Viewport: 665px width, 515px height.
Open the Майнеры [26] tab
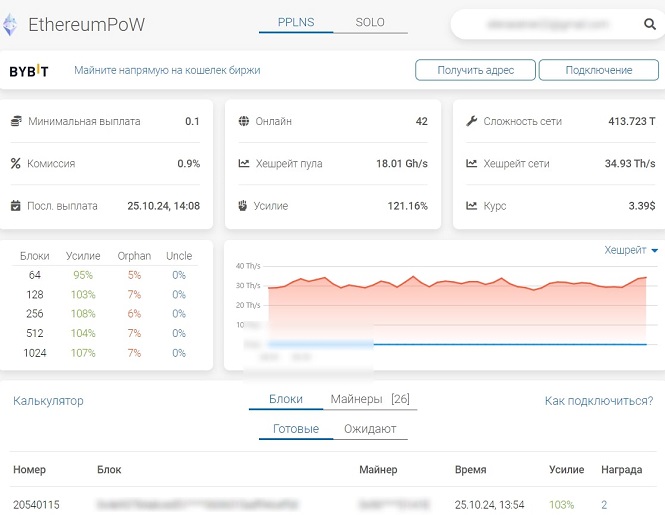[370, 399]
